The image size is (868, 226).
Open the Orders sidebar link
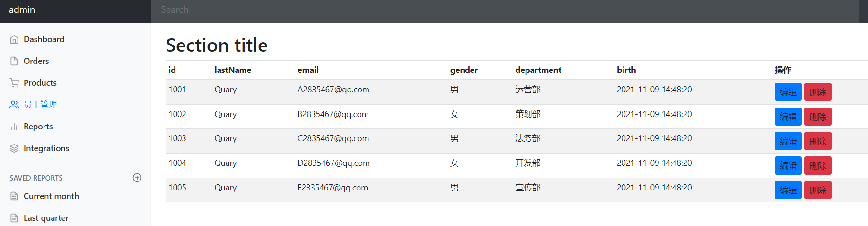pyautogui.click(x=36, y=61)
